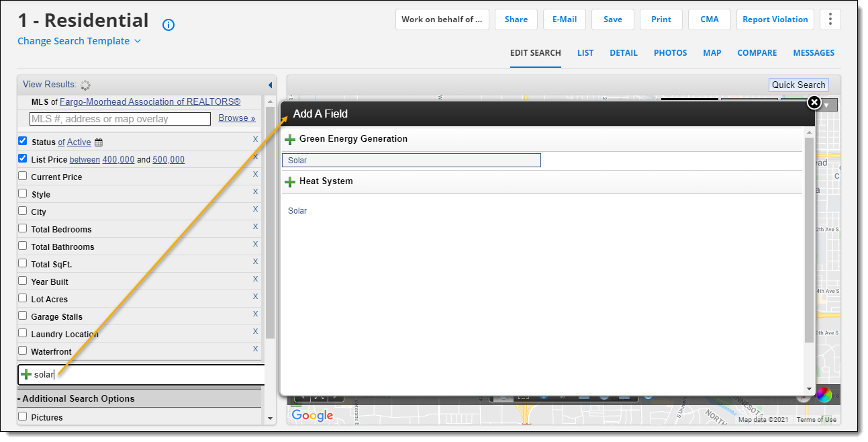The image size is (868, 442).
Task: Add Green Energy Generation field with plus icon
Action: (290, 140)
